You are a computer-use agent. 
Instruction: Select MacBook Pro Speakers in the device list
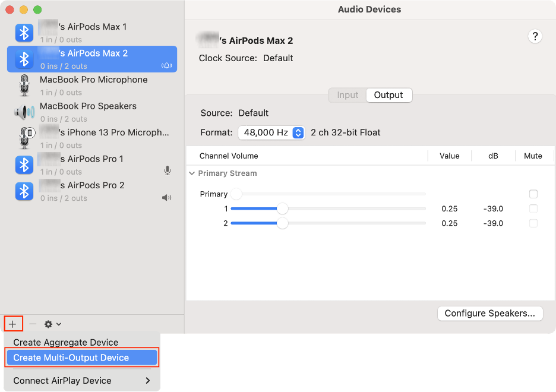(92, 112)
